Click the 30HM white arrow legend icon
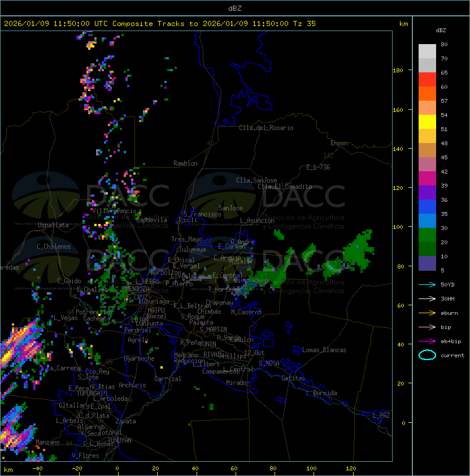470x476 pixels. [x=427, y=298]
